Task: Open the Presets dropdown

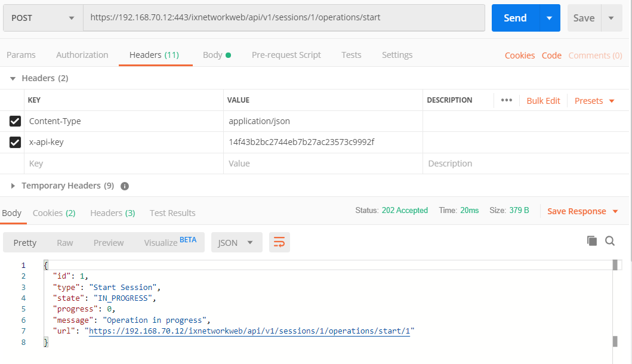Action: (594, 101)
